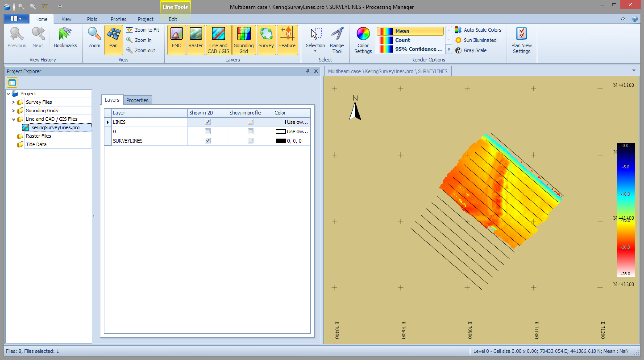Image resolution: width=644 pixels, height=360 pixels.
Task: Collapse Line and CAD / GIS Files
Action: pos(13,119)
